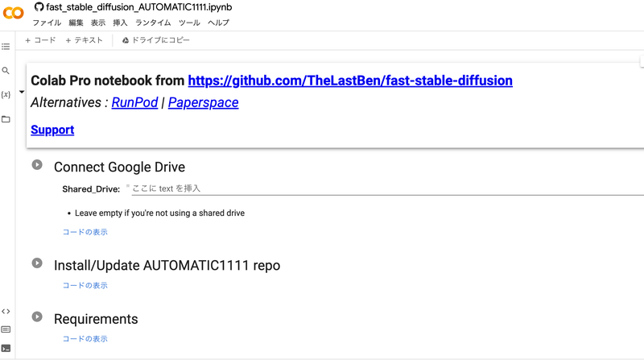Collapse the Colab Pro notebook header section
Screen dimensions: 644x360
[x=22, y=92]
